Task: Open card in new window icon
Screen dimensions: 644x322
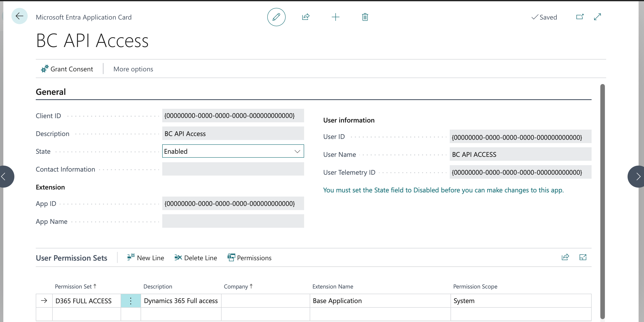Action: click(580, 17)
